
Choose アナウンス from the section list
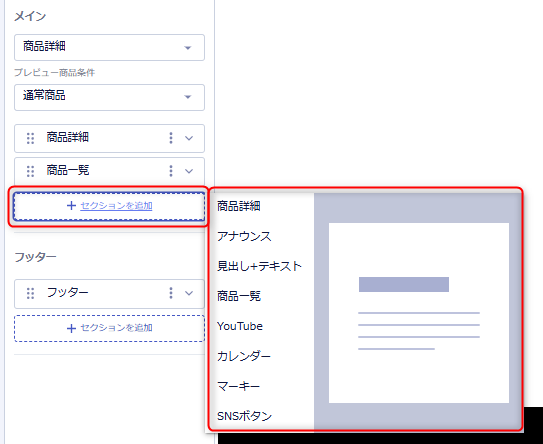244,237
